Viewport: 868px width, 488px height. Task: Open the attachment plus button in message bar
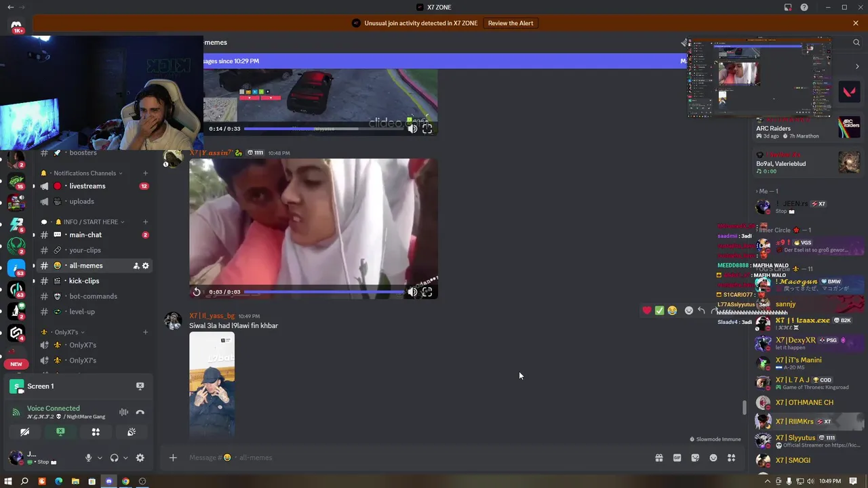(x=173, y=457)
